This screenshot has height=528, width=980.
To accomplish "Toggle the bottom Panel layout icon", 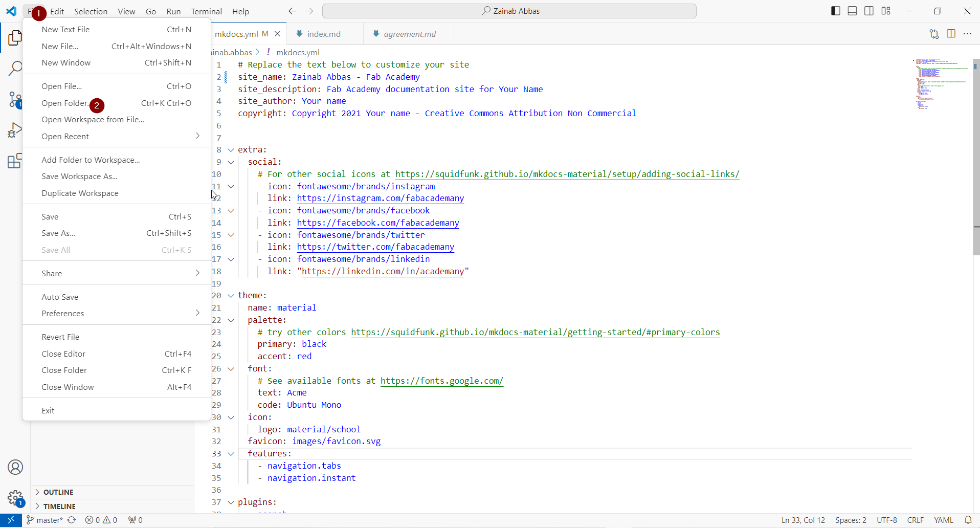I will [852, 11].
